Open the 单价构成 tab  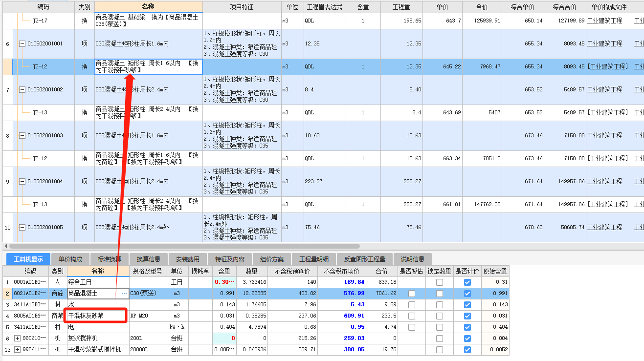click(x=70, y=259)
